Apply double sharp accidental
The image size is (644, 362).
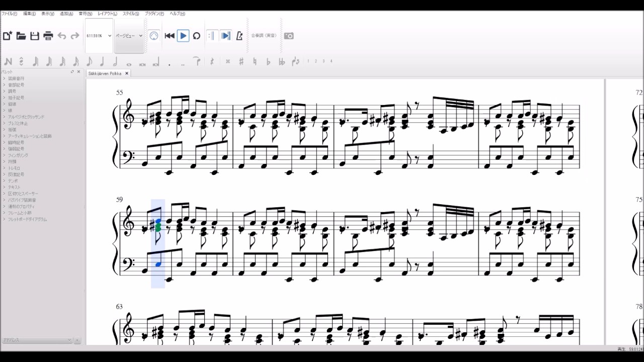tap(228, 61)
